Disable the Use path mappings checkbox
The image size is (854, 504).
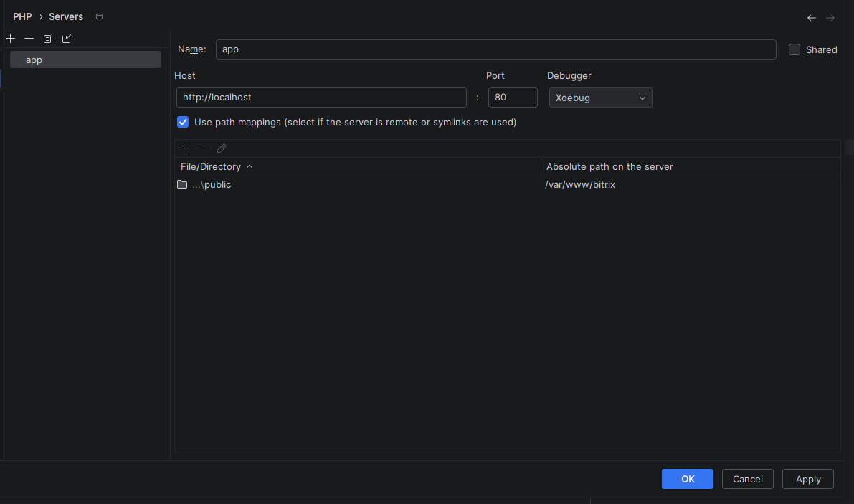[x=183, y=122]
